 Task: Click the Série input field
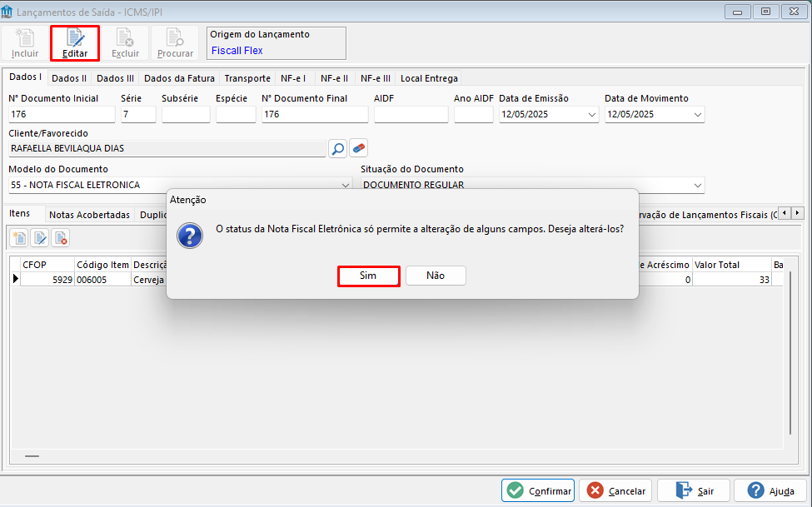138,114
